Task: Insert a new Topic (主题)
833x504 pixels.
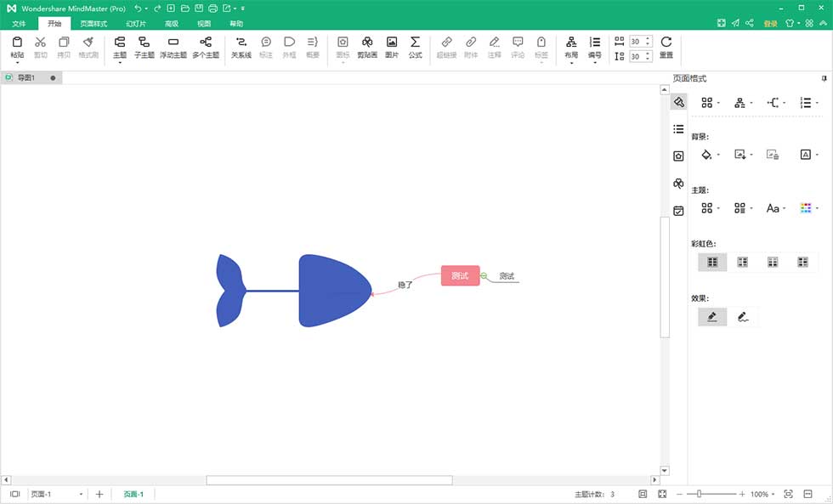Action: 120,48
